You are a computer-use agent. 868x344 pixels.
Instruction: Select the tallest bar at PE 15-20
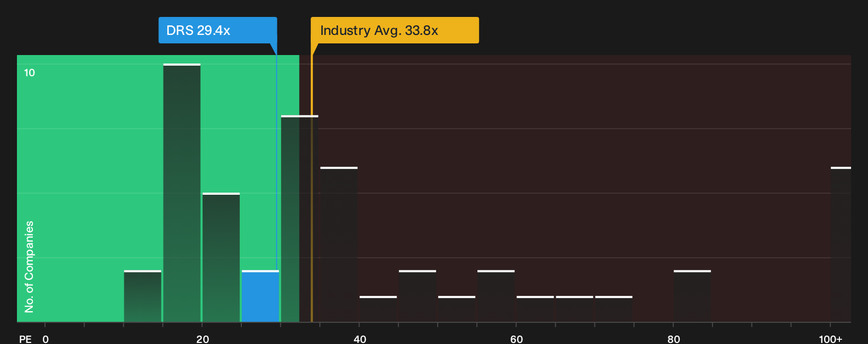click(x=182, y=193)
